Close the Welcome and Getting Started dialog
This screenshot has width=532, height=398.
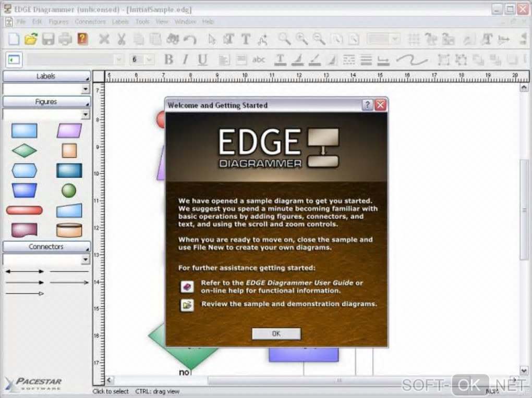(x=380, y=105)
